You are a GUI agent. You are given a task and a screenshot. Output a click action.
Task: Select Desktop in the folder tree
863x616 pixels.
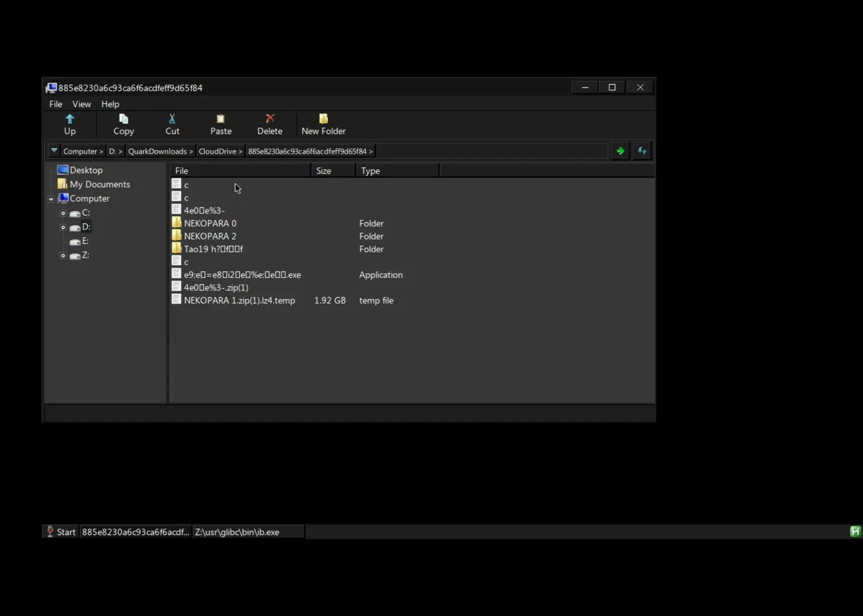(x=86, y=170)
